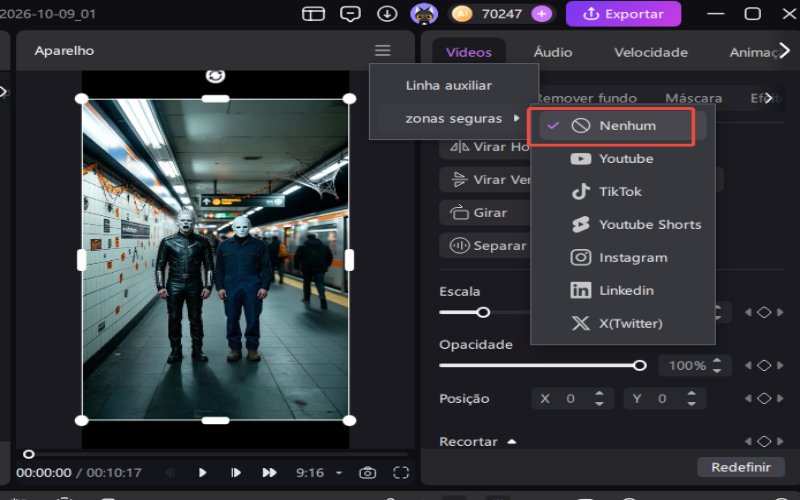Screen dimensions: 800x500
Task: Click the Virar horizontal flip button
Action: pos(485,147)
